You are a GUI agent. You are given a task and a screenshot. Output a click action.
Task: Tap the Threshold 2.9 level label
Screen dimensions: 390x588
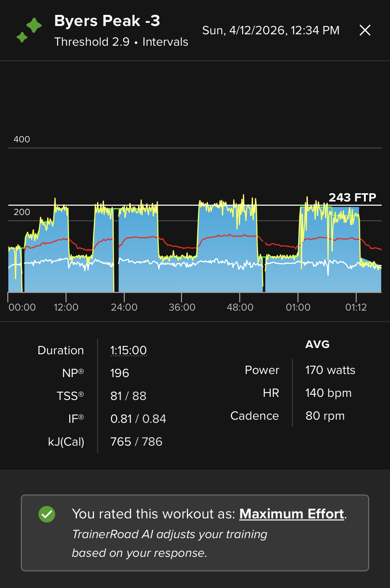pyautogui.click(x=92, y=42)
